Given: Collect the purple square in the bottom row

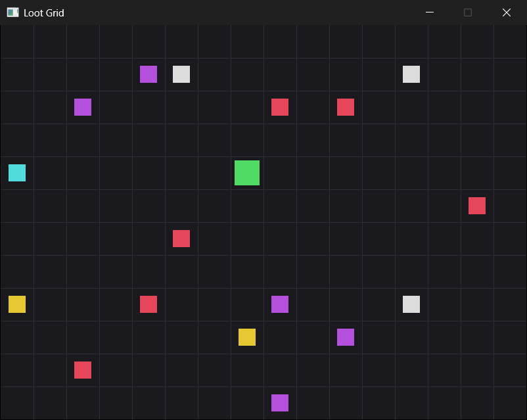Looking at the screenshot, I should pyautogui.click(x=280, y=403).
